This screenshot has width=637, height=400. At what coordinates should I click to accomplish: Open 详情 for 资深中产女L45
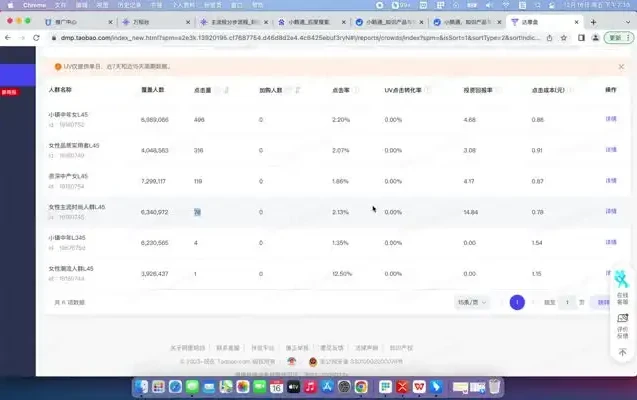point(610,182)
